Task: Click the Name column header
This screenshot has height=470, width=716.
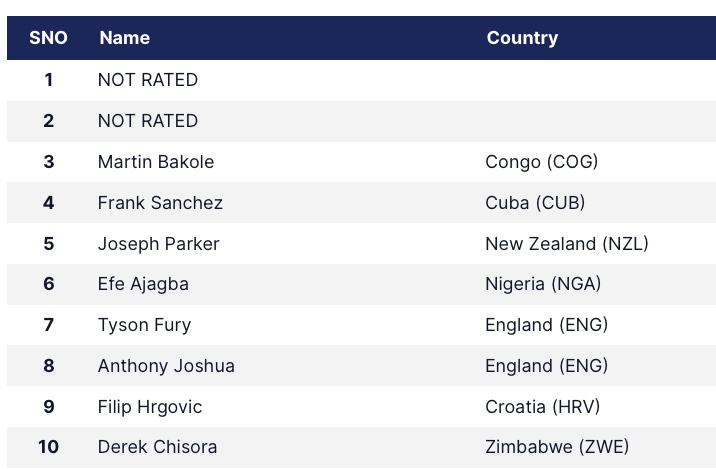Action: [x=125, y=38]
